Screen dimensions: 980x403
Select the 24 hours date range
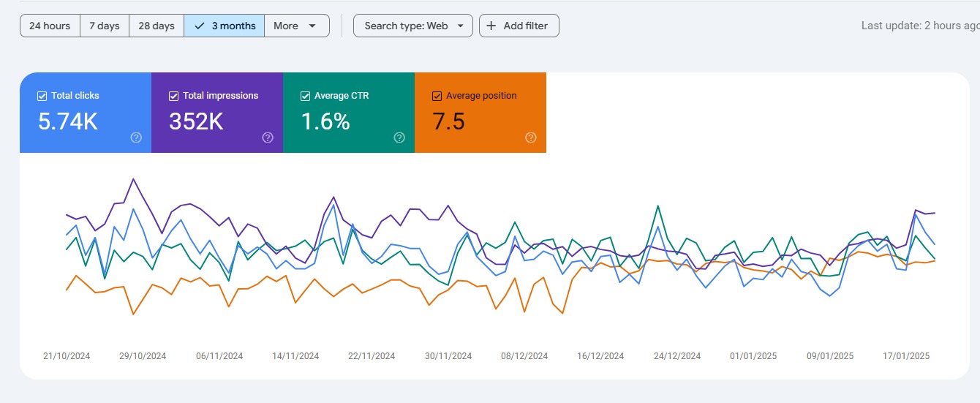click(50, 26)
